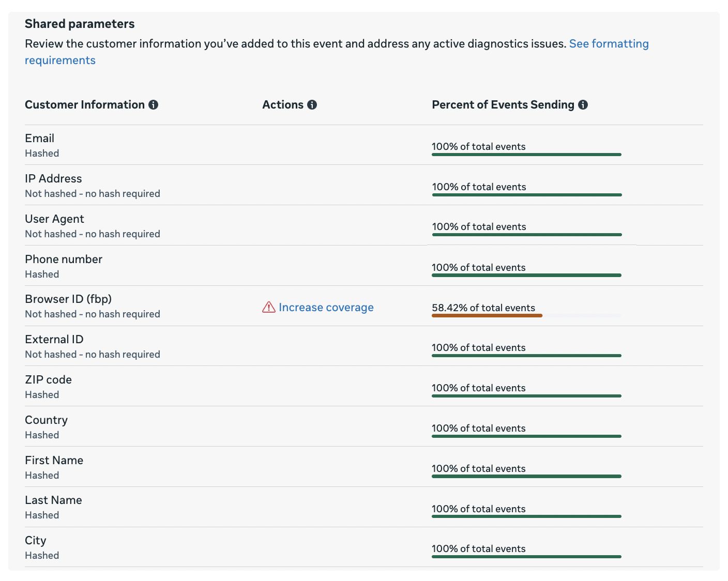Click the Phone number parameter name
The width and height of the screenshot is (728, 581).
tap(64, 259)
